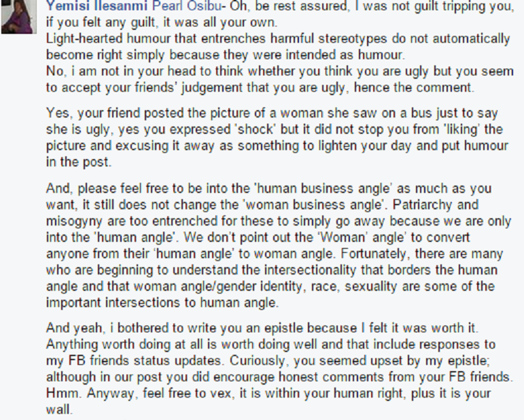Click the paragraph beginning 'And, please feel free'
The height and width of the screenshot is (420, 524).
(x=279, y=245)
